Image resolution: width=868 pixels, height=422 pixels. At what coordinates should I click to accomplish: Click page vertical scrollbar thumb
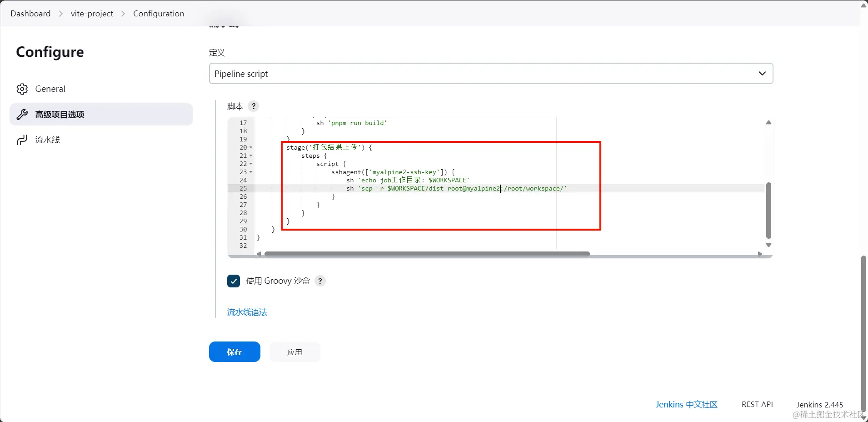point(864,334)
